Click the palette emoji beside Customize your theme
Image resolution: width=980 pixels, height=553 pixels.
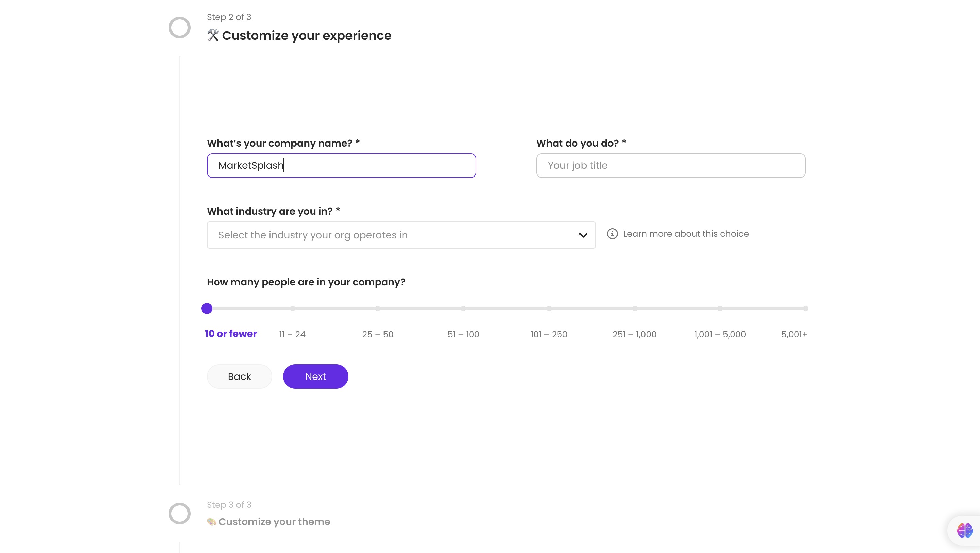(x=212, y=522)
